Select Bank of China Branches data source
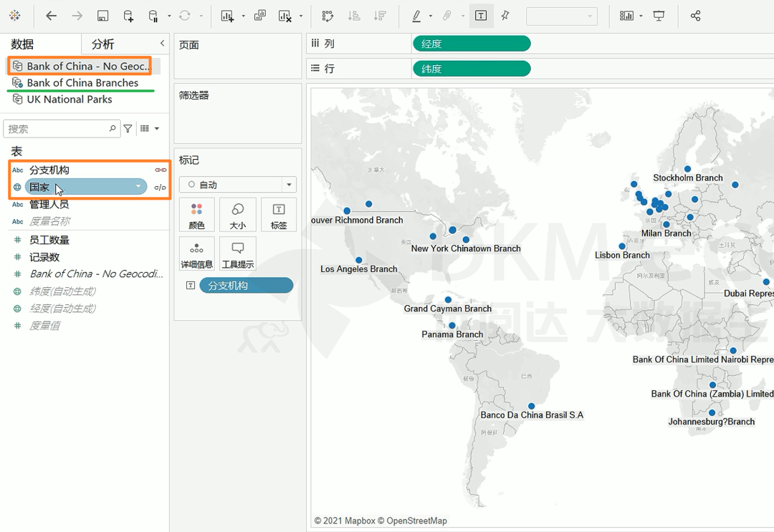The width and height of the screenshot is (774, 532). 82,83
